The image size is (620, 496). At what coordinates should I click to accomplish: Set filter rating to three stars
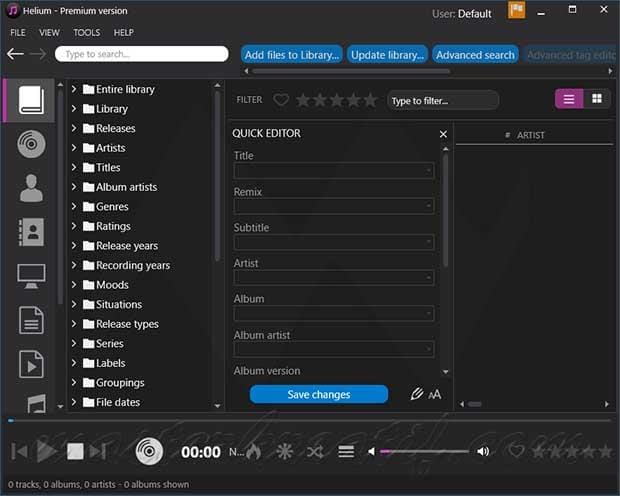[336, 100]
